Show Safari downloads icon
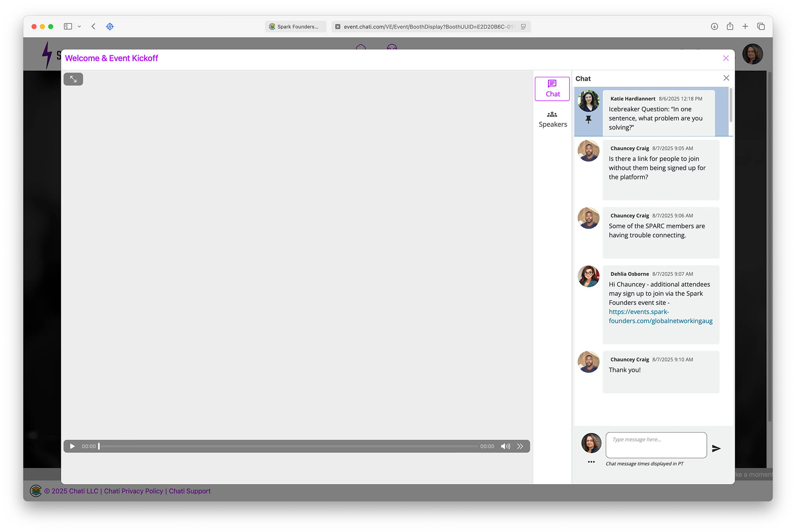Viewport: 796px width, 532px height. [x=714, y=26]
